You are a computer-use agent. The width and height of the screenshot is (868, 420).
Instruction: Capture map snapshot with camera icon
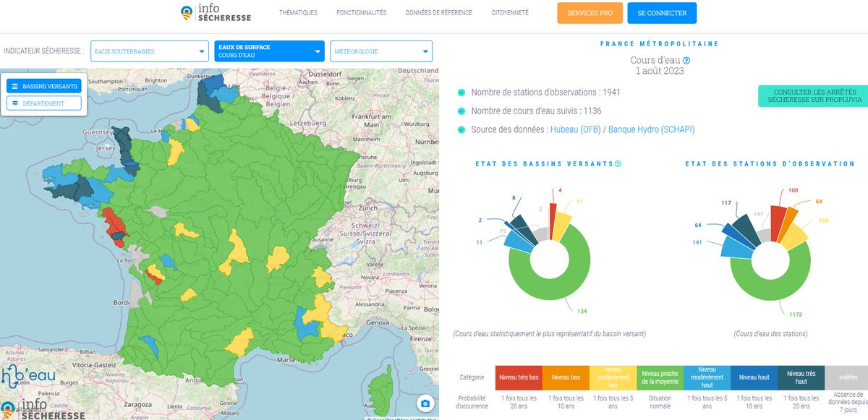pyautogui.click(x=425, y=403)
